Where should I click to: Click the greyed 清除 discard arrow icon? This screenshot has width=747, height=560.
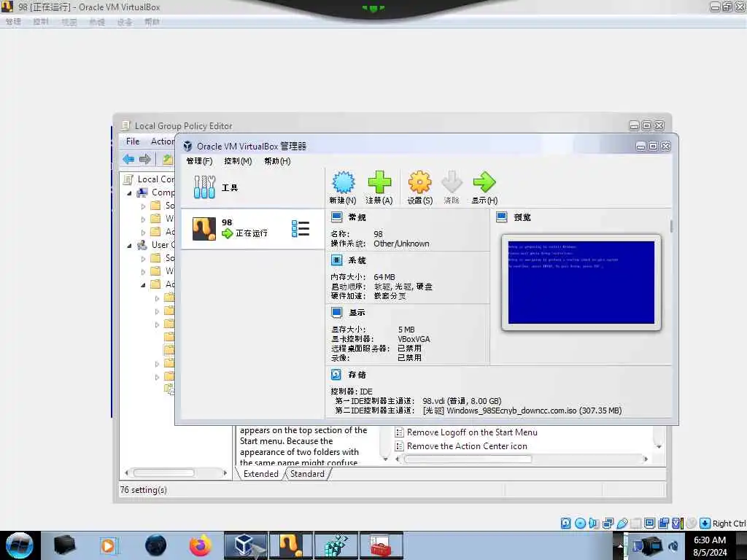click(452, 182)
